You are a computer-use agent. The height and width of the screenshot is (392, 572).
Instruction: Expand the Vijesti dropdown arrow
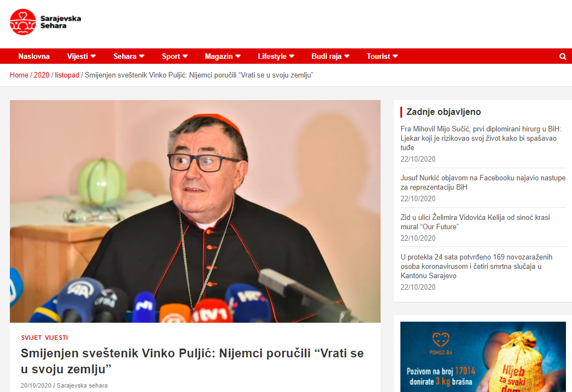pos(93,56)
